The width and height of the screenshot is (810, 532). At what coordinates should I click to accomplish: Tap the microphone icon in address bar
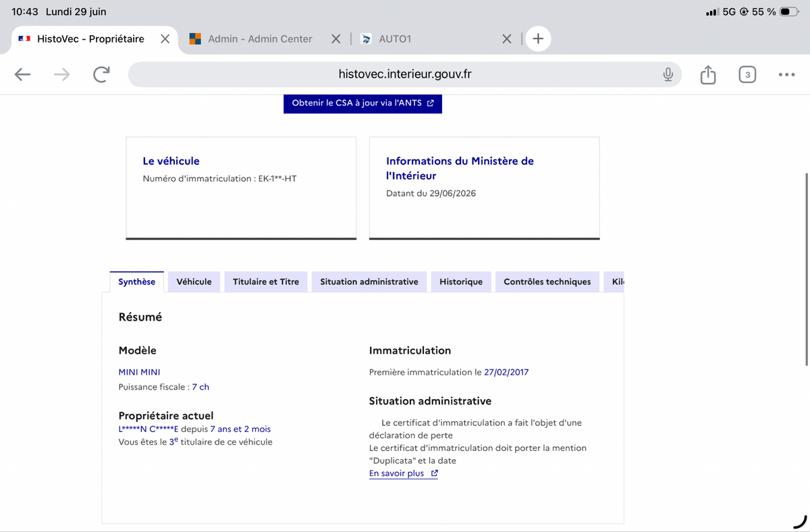click(668, 74)
